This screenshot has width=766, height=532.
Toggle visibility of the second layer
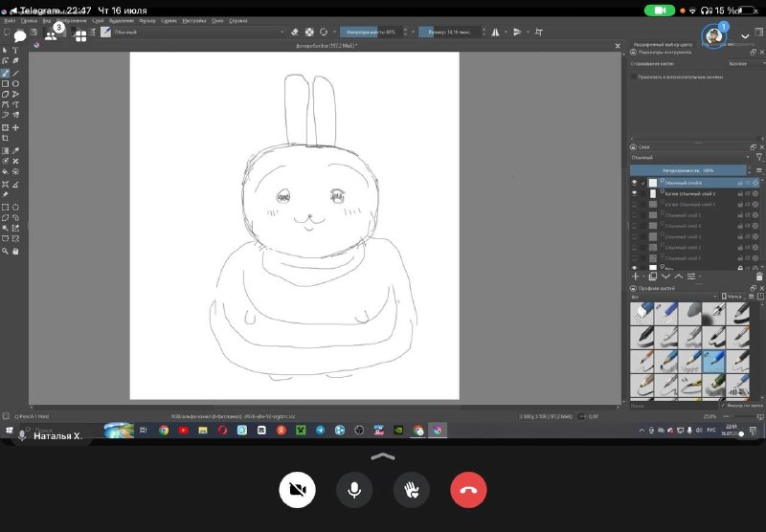[x=634, y=193]
